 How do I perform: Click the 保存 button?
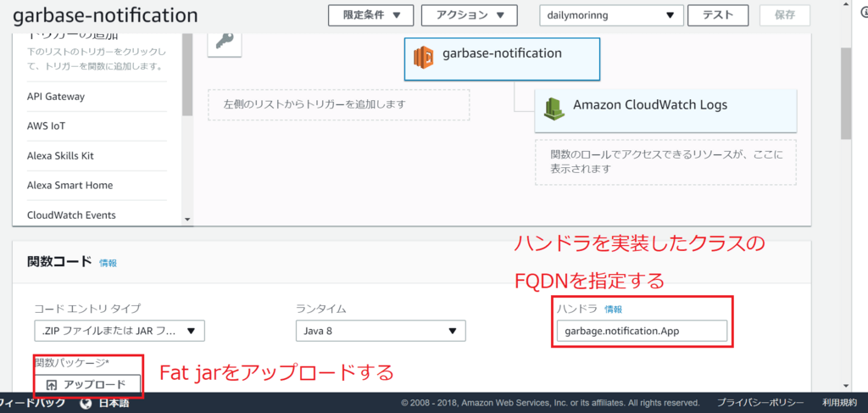(x=784, y=15)
